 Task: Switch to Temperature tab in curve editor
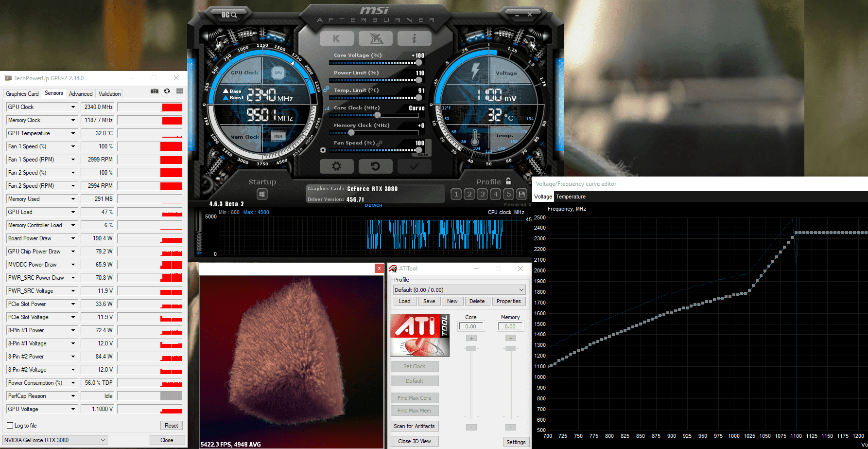coord(571,197)
